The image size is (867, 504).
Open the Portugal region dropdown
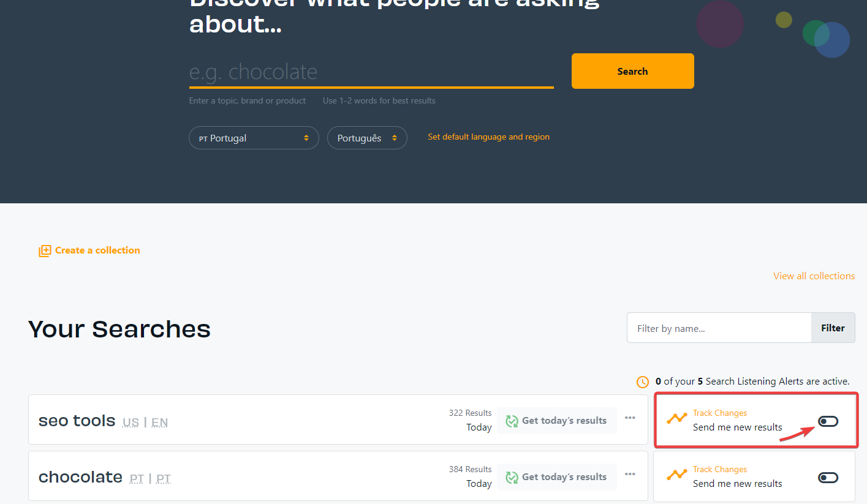pos(254,138)
